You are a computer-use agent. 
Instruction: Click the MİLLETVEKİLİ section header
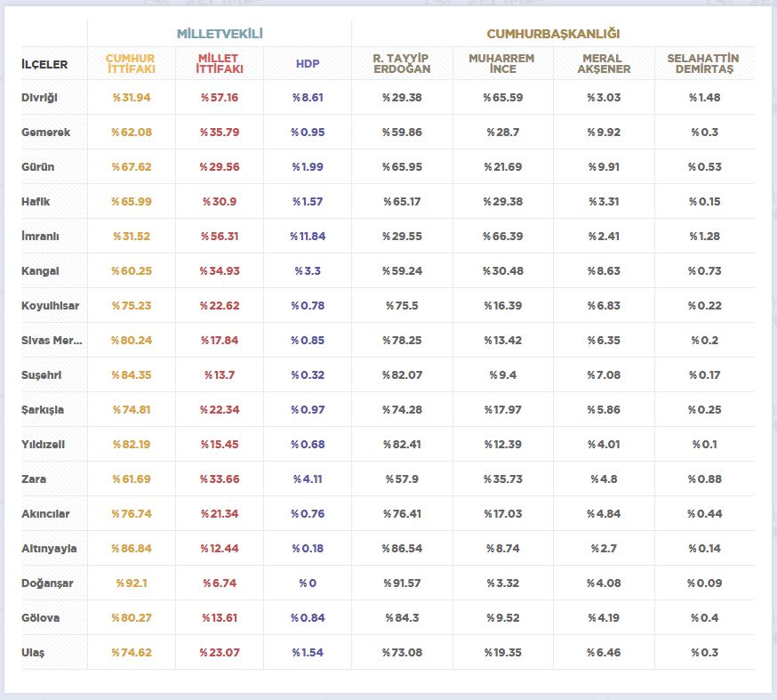click(220, 34)
